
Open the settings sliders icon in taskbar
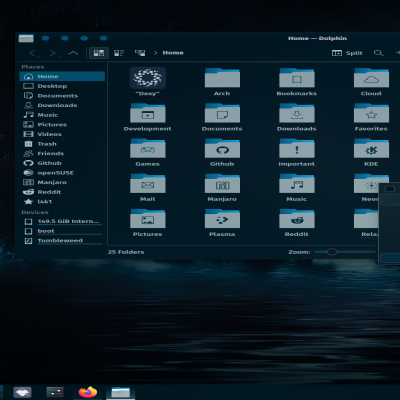[55, 392]
